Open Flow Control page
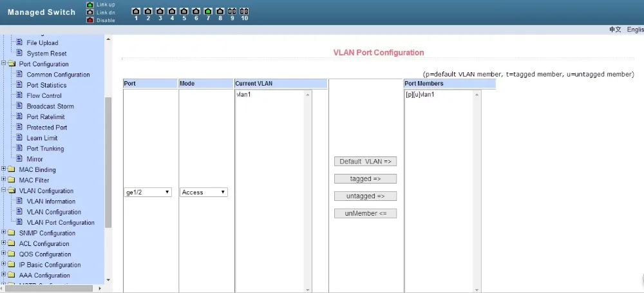 44,95
